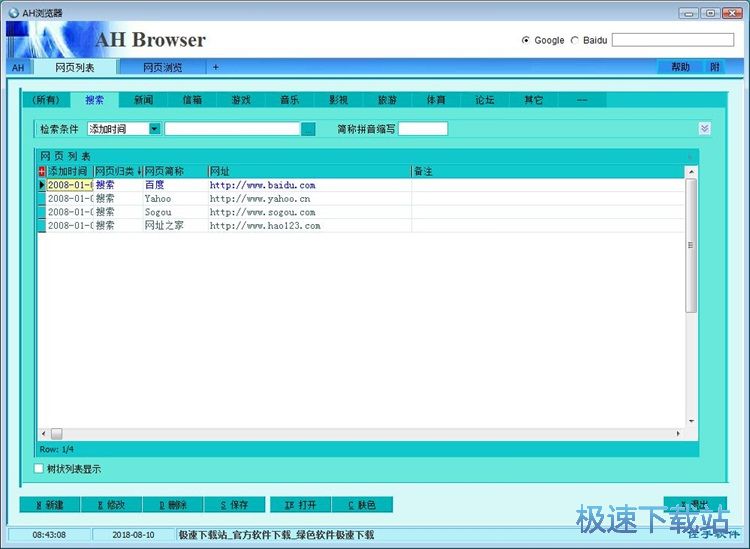Viewport: 750px width, 549px height.
Task: Click the 新建 button
Action: click(x=50, y=505)
